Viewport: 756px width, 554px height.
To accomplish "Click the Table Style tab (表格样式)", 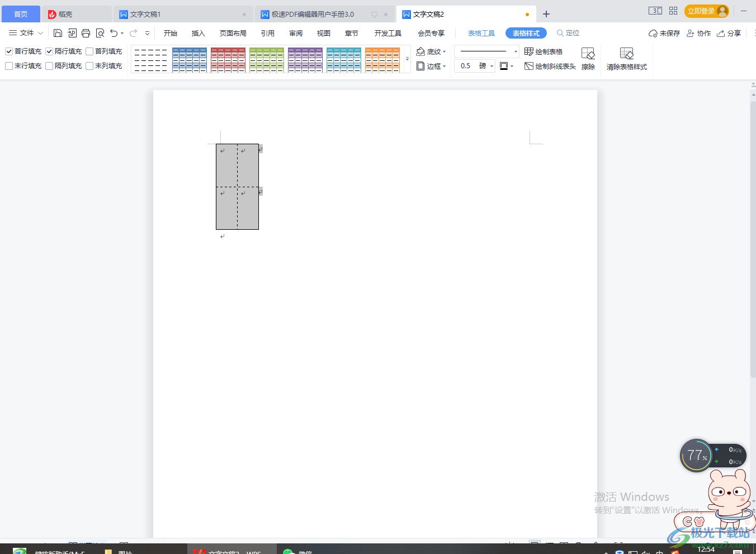I will tap(526, 34).
